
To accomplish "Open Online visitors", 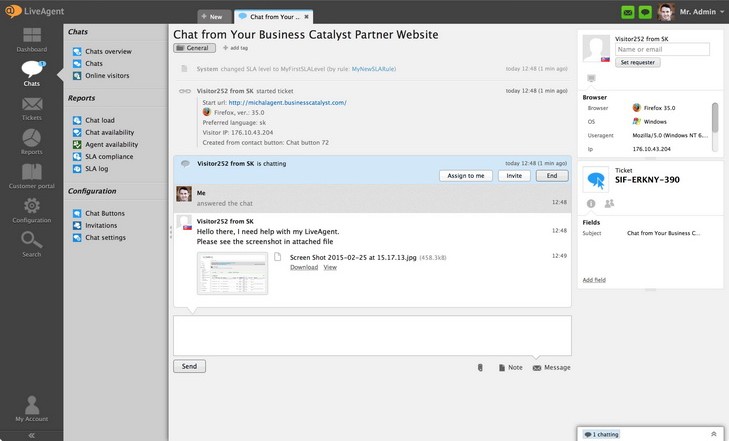I will [x=101, y=75].
